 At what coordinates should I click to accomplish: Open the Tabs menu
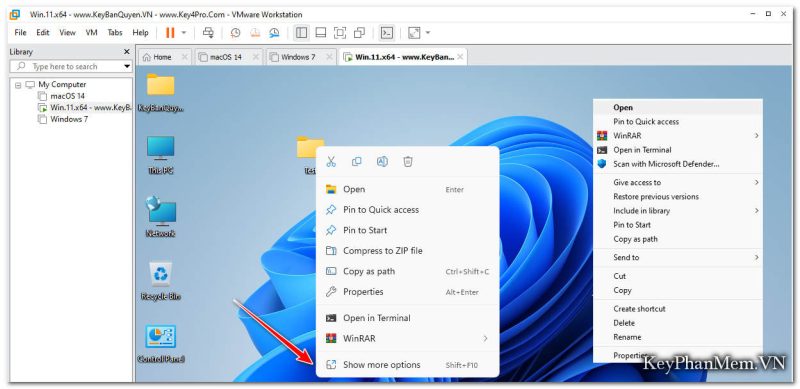115,33
